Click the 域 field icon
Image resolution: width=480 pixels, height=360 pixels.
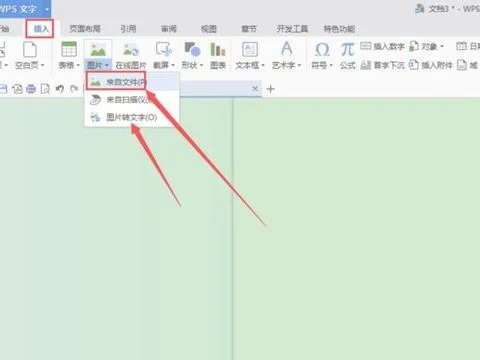pyautogui.click(x=462, y=65)
